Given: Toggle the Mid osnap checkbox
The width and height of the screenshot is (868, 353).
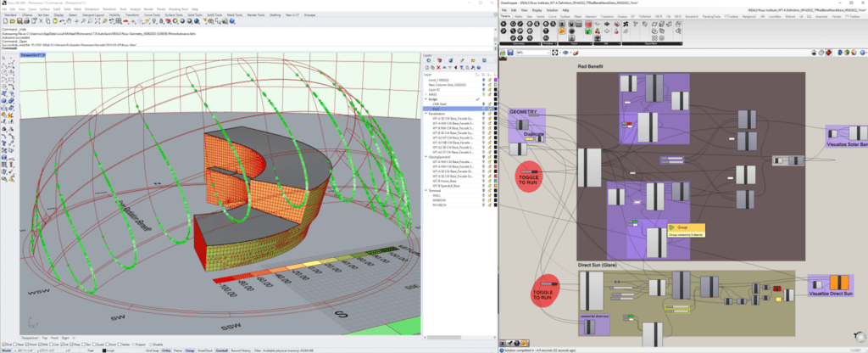Looking at the screenshot, I should click(x=40, y=345).
